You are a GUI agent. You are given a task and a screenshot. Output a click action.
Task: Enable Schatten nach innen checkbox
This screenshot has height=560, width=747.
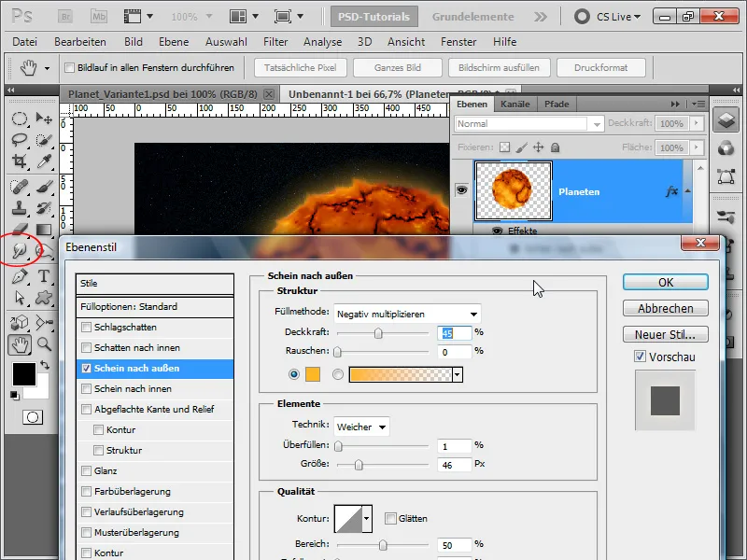[x=86, y=347]
